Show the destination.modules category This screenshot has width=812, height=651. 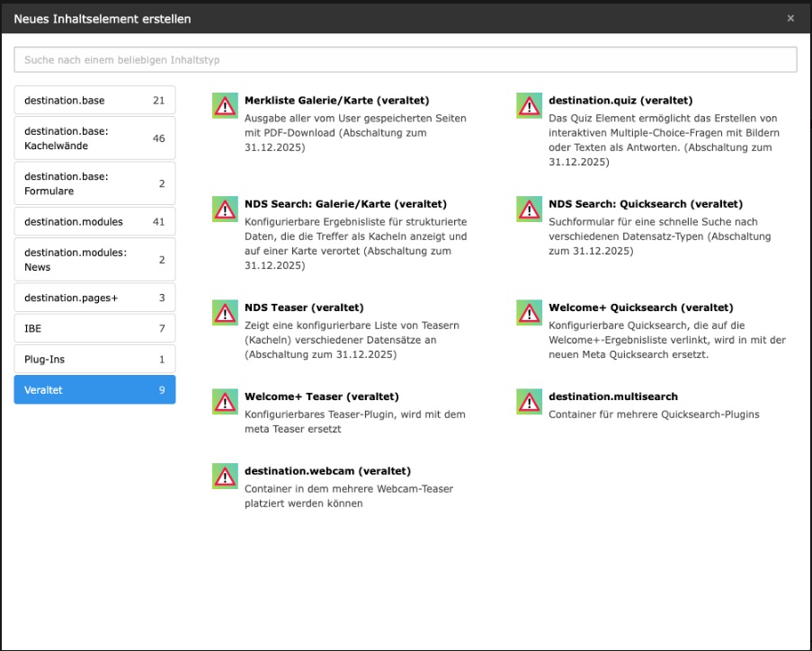[94, 221]
